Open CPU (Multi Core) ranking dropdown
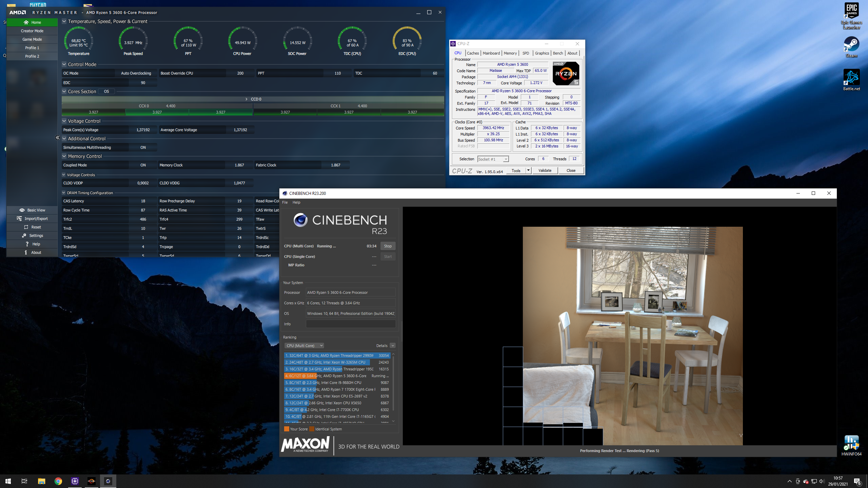The width and height of the screenshot is (868, 488). pos(304,346)
